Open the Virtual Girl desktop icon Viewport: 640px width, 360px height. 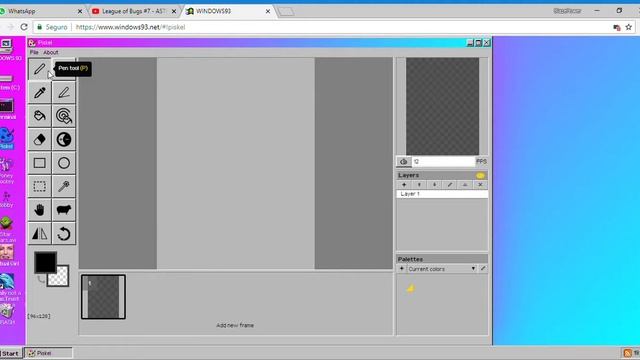[x=8, y=256]
